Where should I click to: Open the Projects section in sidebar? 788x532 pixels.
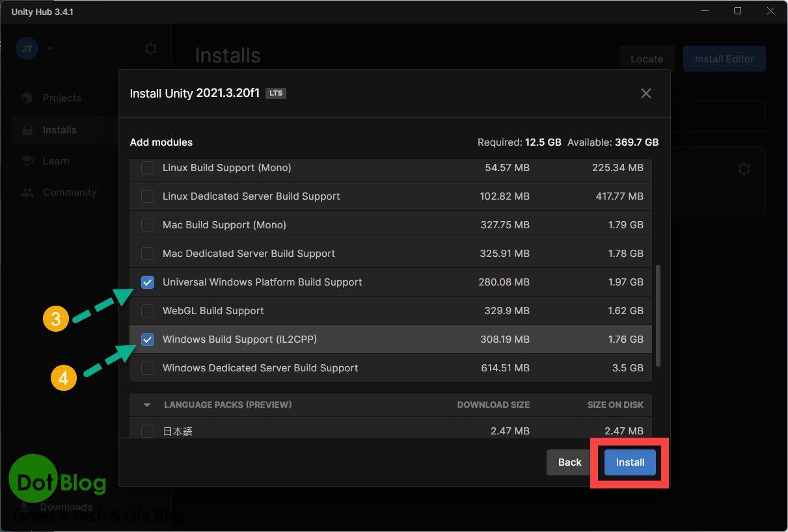click(62, 98)
